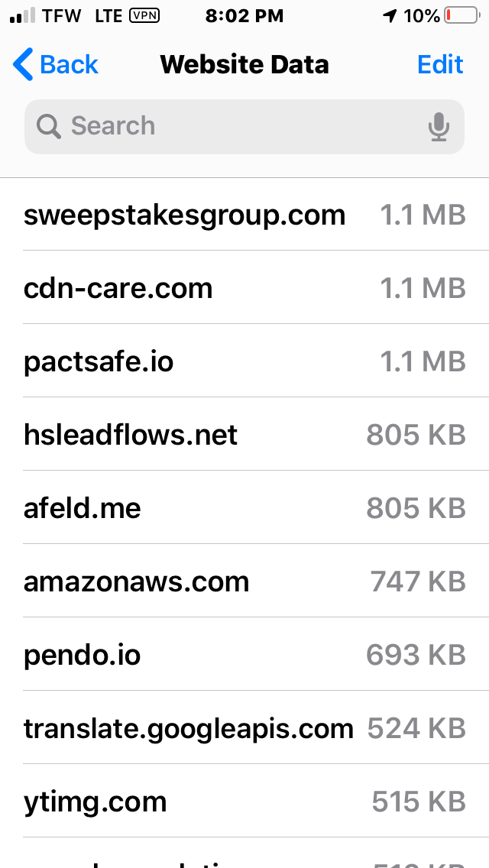Tap the hsleadflows.net row
The image size is (489, 868).
tap(244, 435)
